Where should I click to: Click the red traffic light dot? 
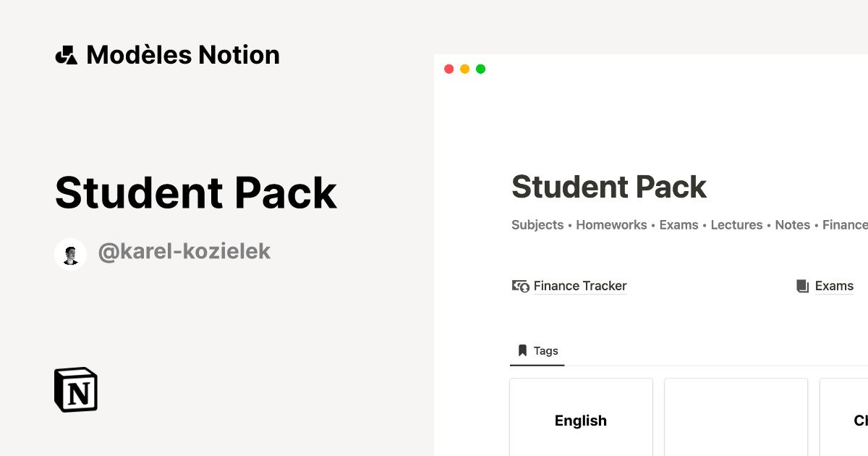[448, 68]
